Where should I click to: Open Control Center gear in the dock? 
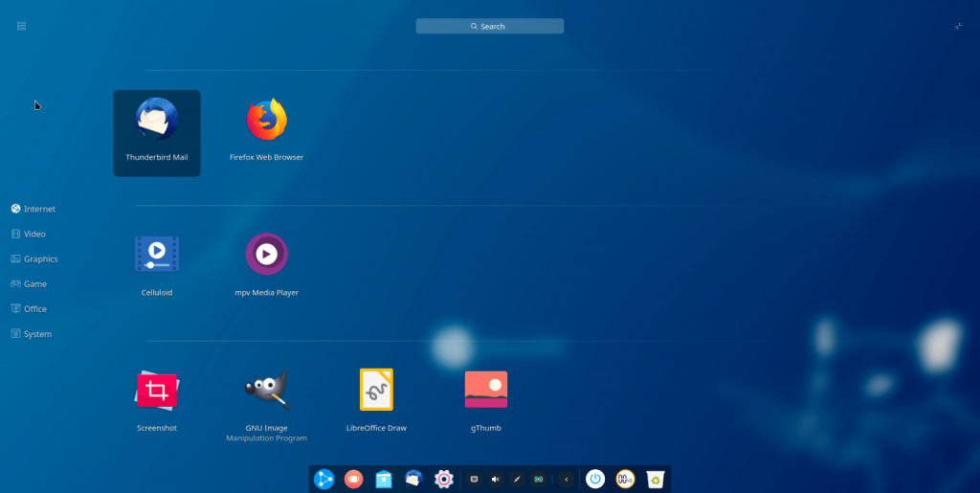click(444, 480)
